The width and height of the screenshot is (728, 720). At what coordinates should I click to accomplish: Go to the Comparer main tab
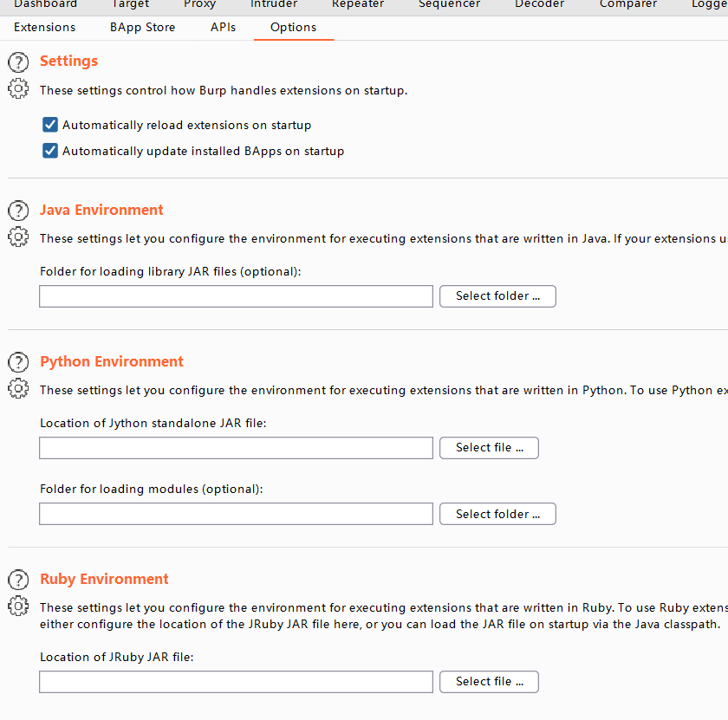[x=628, y=4]
